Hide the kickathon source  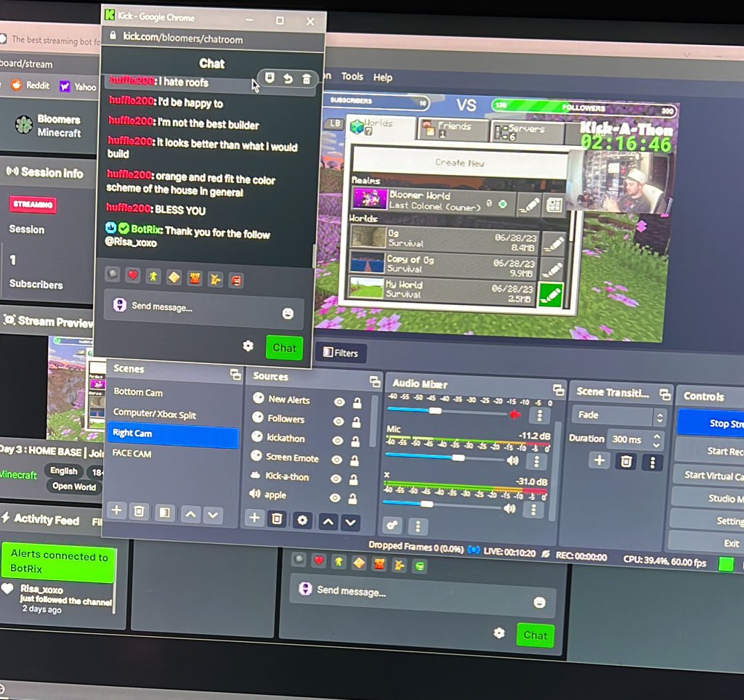[337, 441]
